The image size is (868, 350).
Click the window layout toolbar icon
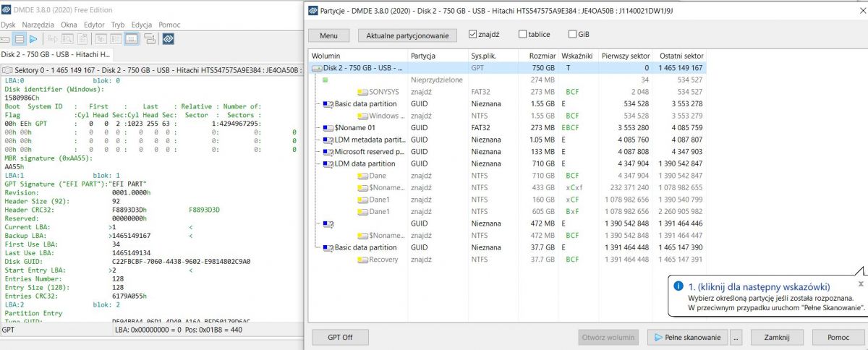[x=149, y=39]
